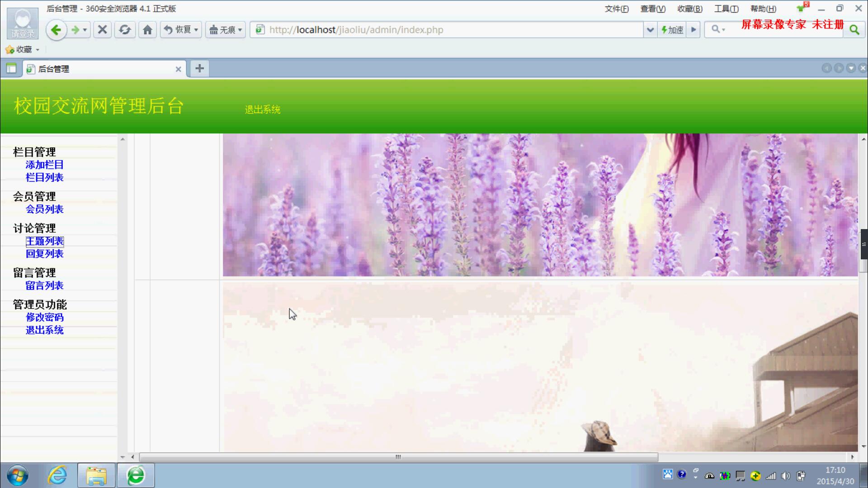The height and width of the screenshot is (488, 868).
Task: Click the volume speaker tray icon
Action: pyautogui.click(x=786, y=476)
